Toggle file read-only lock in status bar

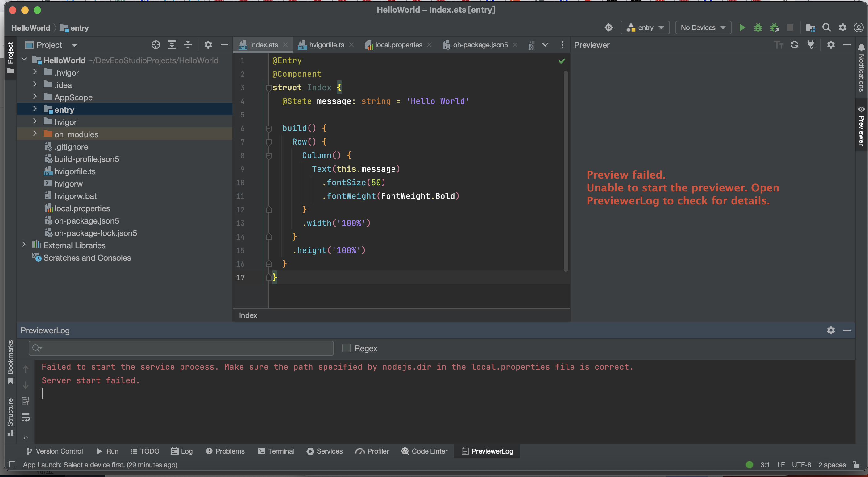pos(856,465)
